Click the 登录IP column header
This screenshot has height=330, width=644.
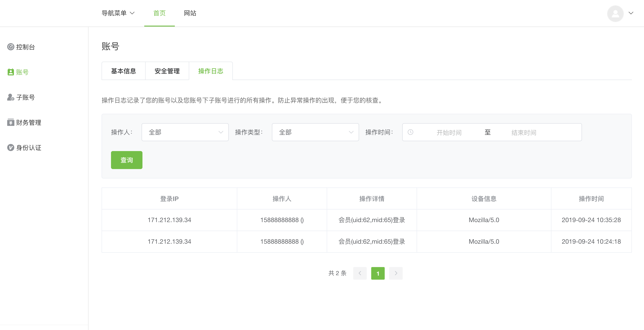pos(169,199)
